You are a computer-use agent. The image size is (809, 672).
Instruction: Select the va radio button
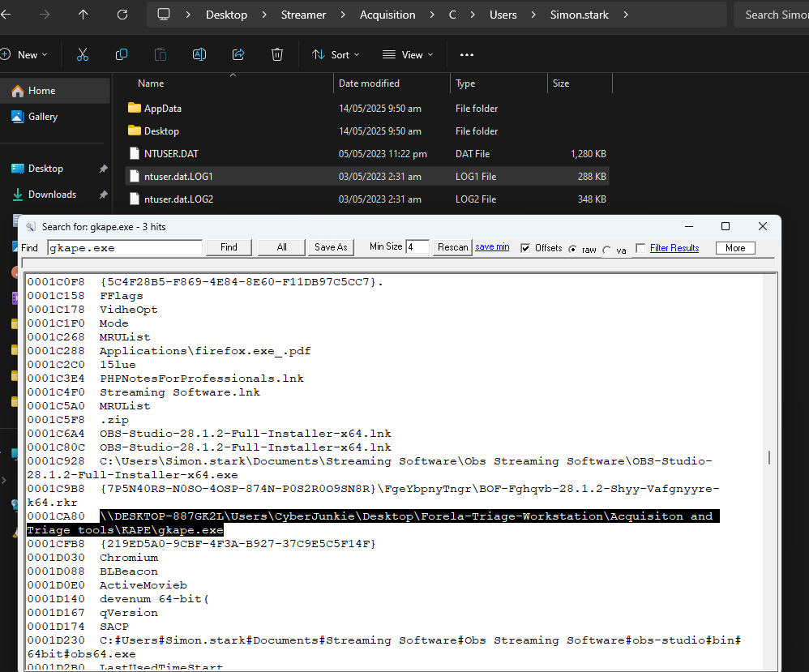[607, 250]
